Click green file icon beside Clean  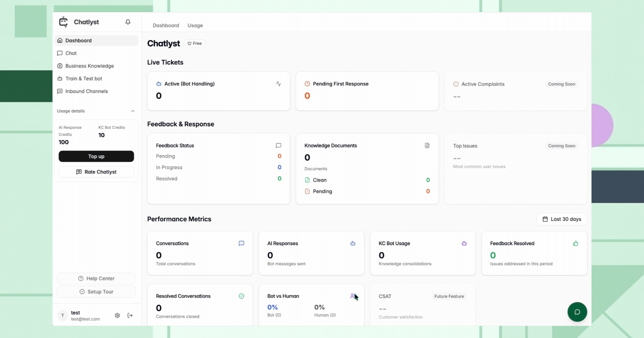(x=307, y=180)
